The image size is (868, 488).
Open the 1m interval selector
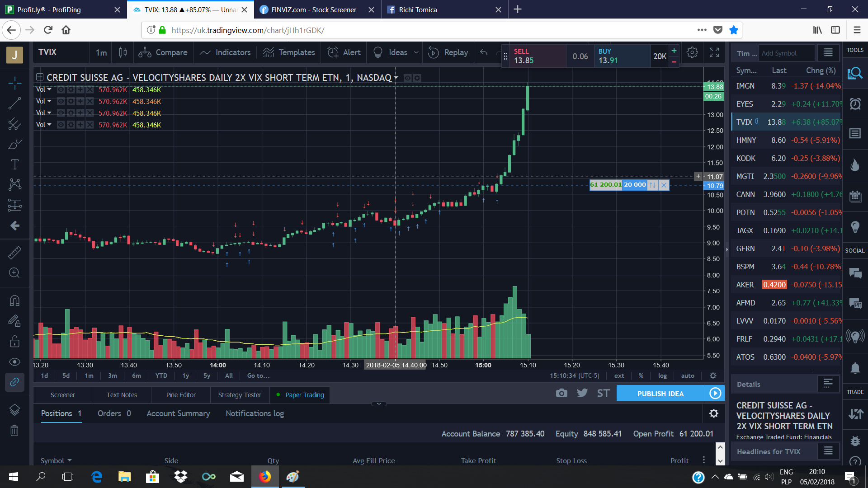pyautogui.click(x=101, y=52)
